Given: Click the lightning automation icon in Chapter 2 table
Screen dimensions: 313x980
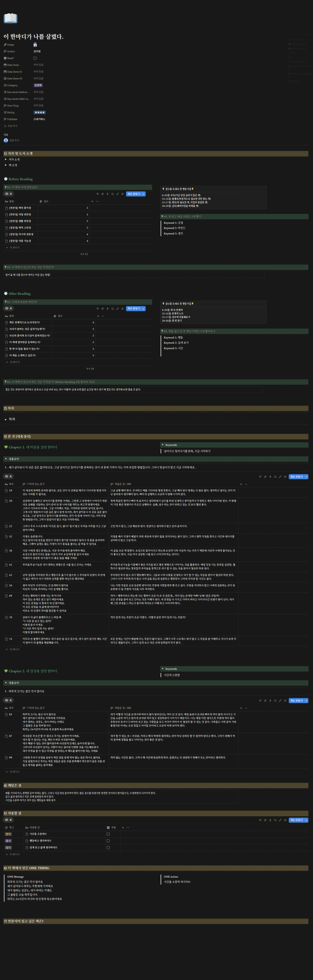Looking at the screenshot, I should pyautogui.click(x=270, y=701).
